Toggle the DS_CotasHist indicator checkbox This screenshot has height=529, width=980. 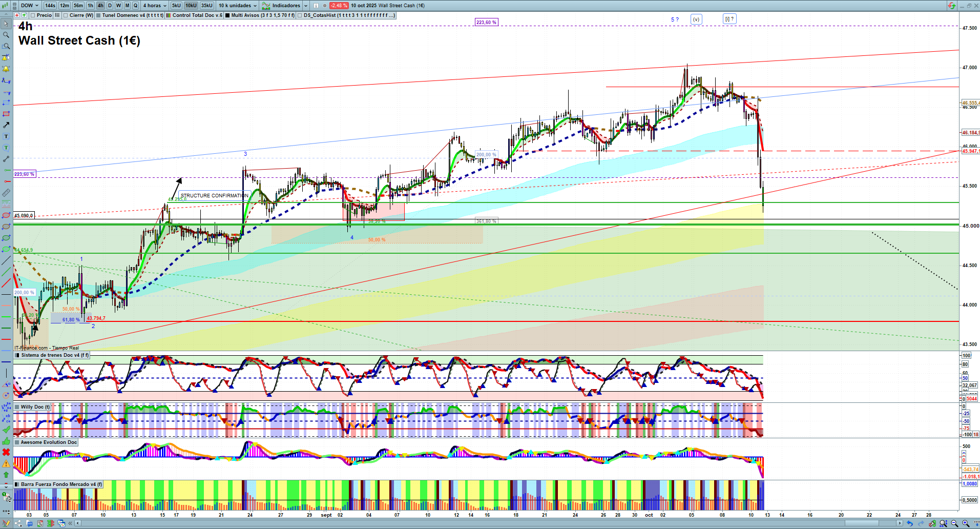300,15
